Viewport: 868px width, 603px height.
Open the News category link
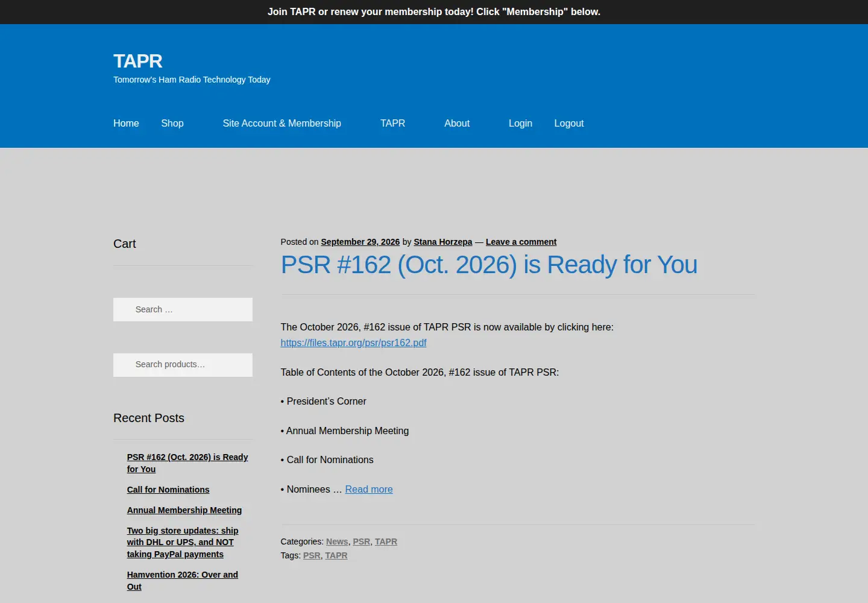point(337,541)
